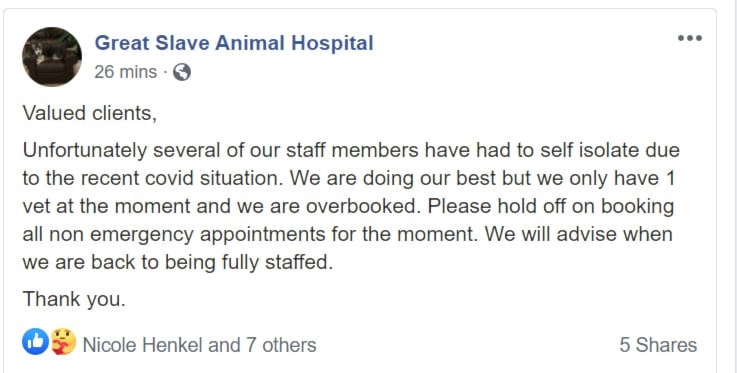This screenshot has width=737, height=373.
Task: Open Great Slave Animal Hospital profile picture
Action: pos(52,57)
